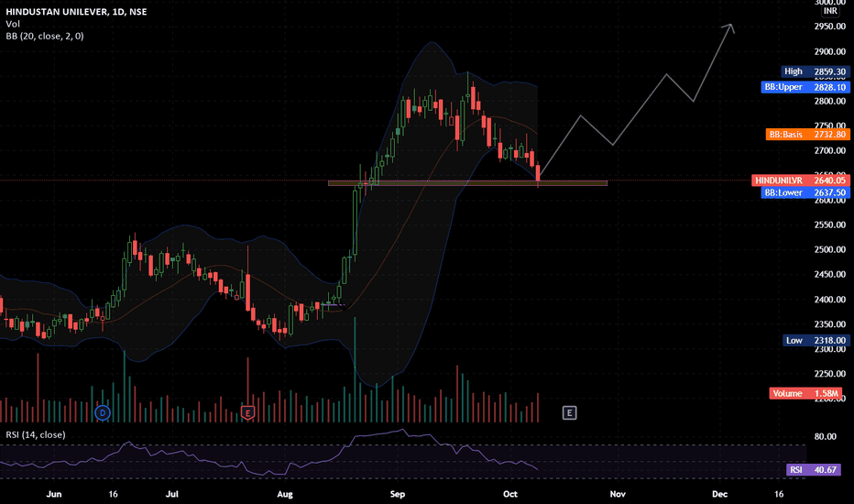
Task: Click the Nov label on time axis
Action: coord(618,494)
